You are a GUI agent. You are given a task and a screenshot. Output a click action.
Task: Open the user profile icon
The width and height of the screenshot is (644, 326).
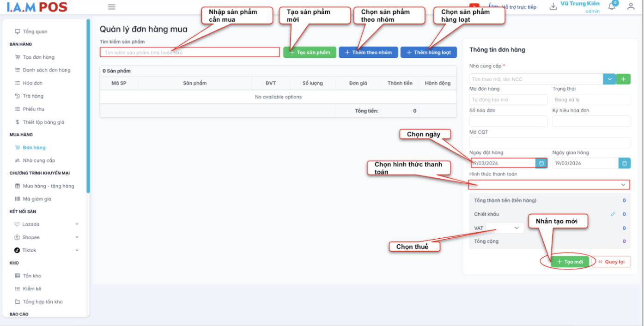631,6
